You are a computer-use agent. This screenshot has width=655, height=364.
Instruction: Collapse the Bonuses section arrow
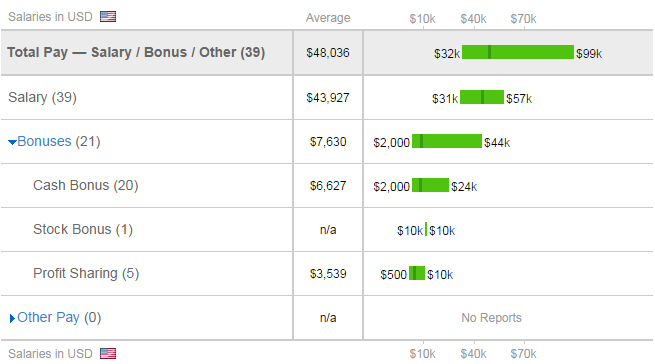[12, 143]
